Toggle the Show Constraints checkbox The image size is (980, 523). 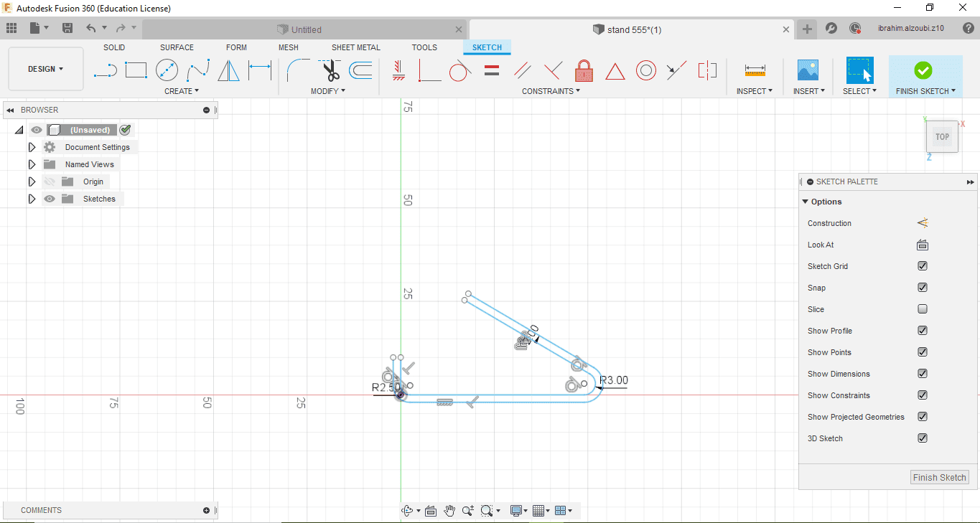click(x=923, y=395)
